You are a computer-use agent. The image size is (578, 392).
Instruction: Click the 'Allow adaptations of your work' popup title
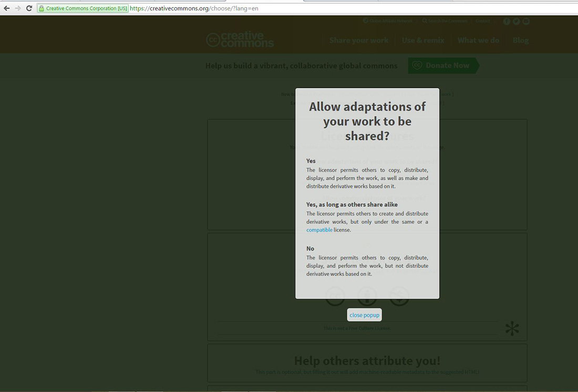pos(367,121)
